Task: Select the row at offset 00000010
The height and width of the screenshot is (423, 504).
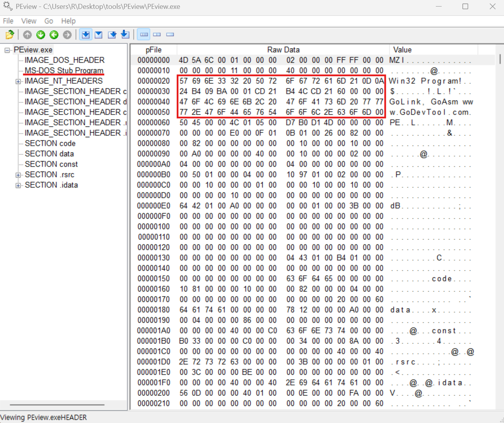Action: [313, 70]
